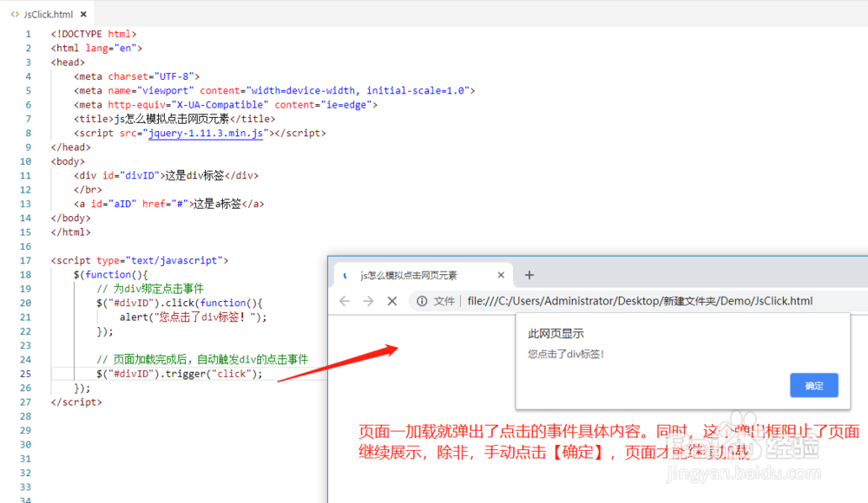
Task: Click the back navigation arrow in browser
Action: pos(345,301)
